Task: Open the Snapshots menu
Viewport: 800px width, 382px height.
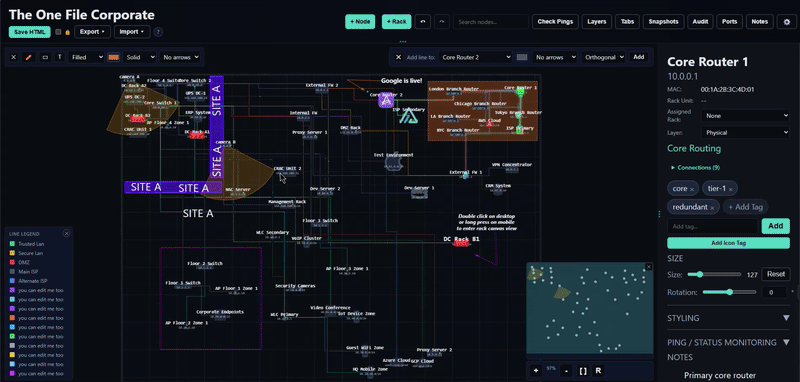Action: (663, 22)
